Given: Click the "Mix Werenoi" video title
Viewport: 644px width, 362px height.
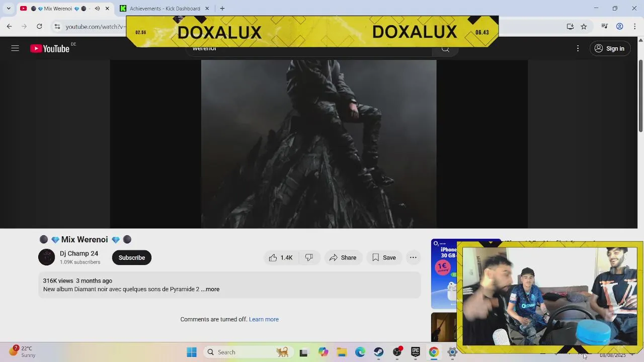Looking at the screenshot, I should tap(85, 239).
